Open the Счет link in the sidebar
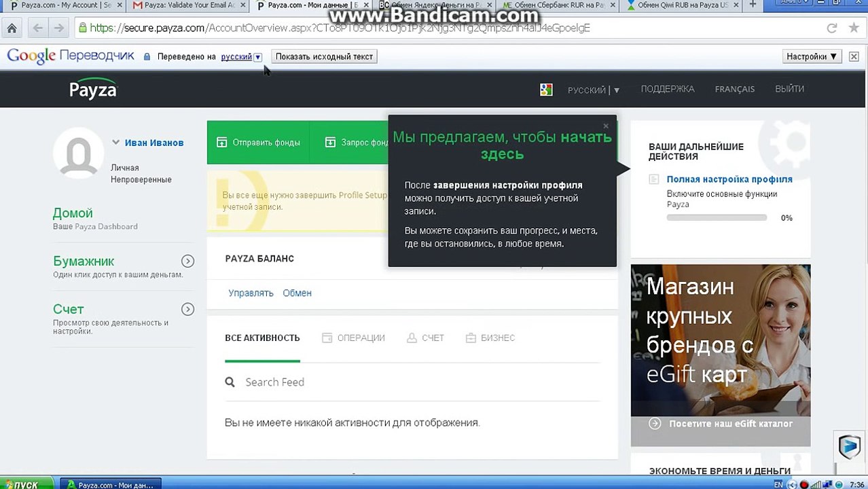The height and width of the screenshot is (489, 868). (68, 310)
